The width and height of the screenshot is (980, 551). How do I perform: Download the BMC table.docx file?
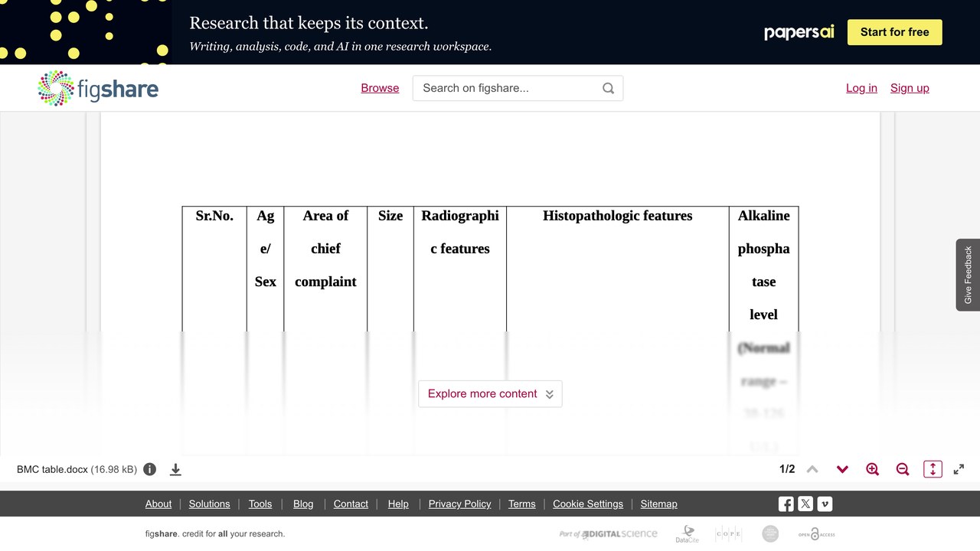(175, 469)
